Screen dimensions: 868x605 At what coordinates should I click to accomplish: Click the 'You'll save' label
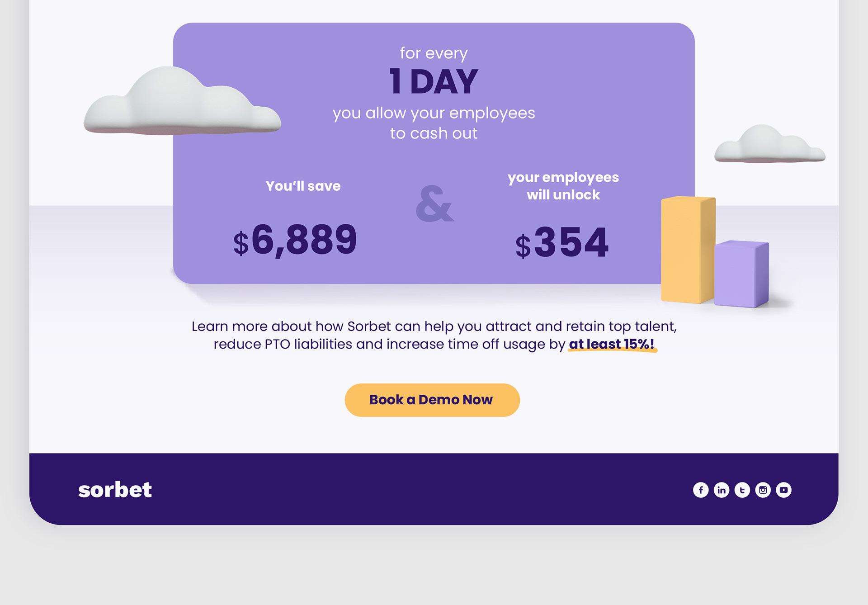pyautogui.click(x=303, y=186)
